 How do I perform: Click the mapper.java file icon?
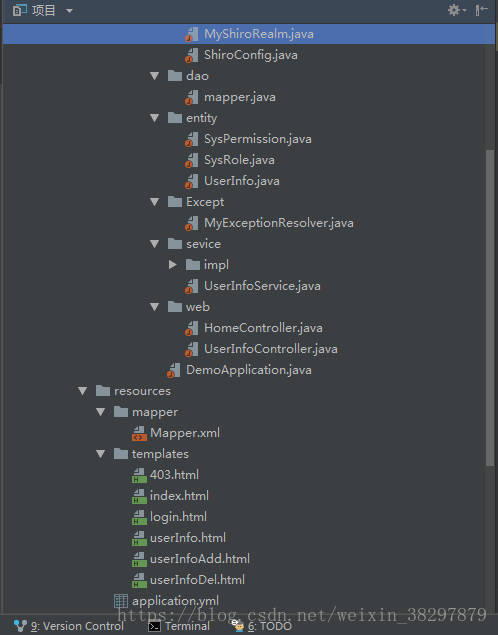pos(192,97)
